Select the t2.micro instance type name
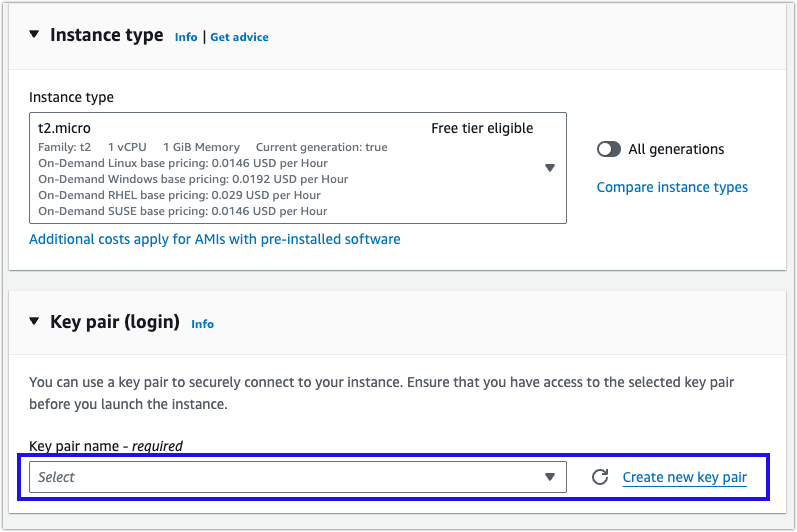Image resolution: width=797 pixels, height=532 pixels. 65,128
